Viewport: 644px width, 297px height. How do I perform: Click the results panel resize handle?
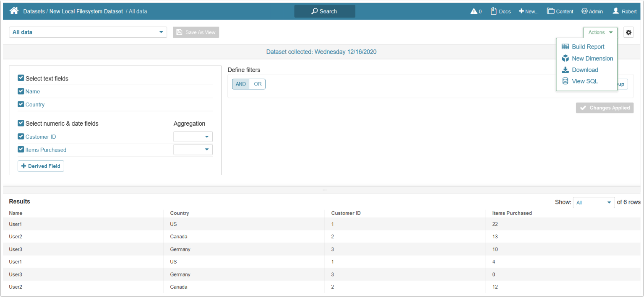pos(324,190)
